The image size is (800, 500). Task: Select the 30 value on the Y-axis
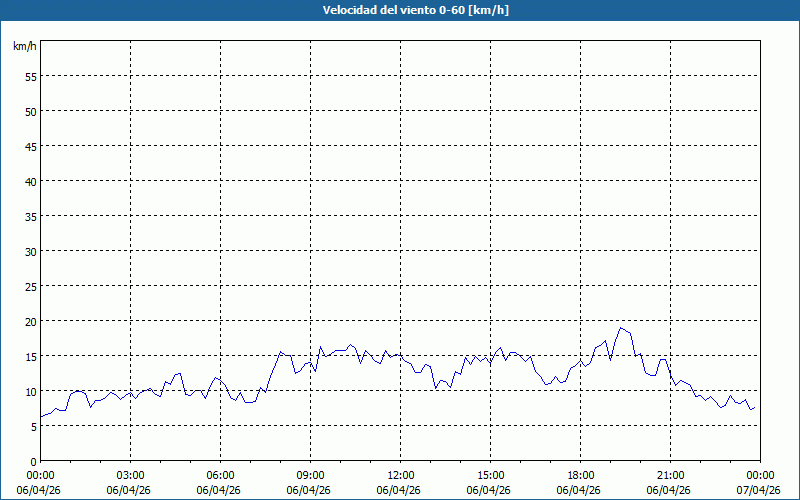pyautogui.click(x=31, y=251)
